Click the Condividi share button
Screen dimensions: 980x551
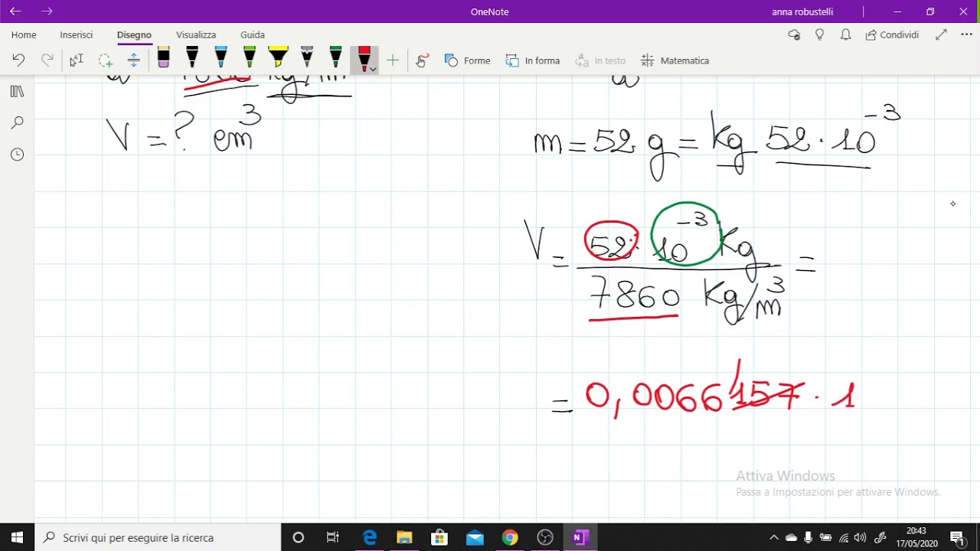pyautogui.click(x=892, y=34)
